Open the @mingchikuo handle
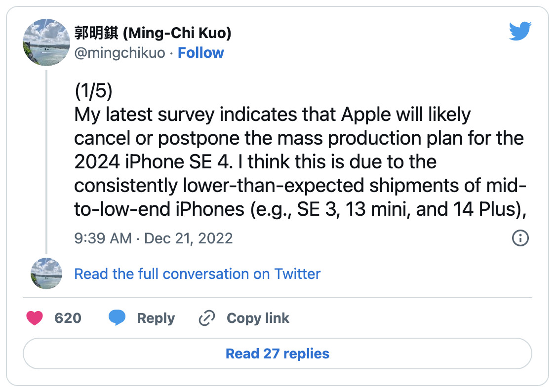The height and width of the screenshot is (392, 558). click(120, 53)
